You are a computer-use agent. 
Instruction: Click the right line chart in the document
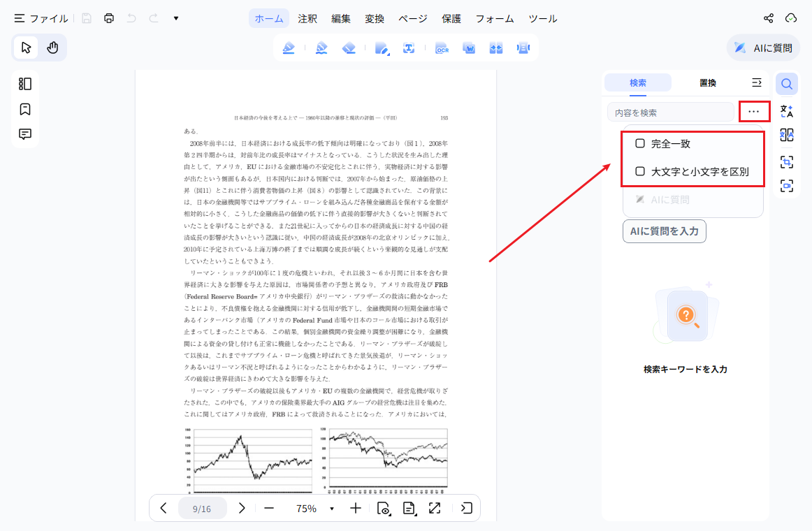coord(384,460)
